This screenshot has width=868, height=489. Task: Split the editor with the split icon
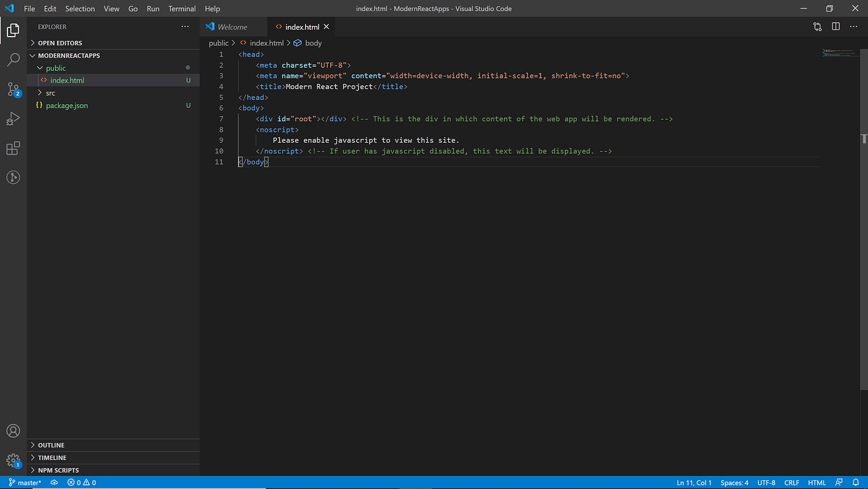point(835,27)
